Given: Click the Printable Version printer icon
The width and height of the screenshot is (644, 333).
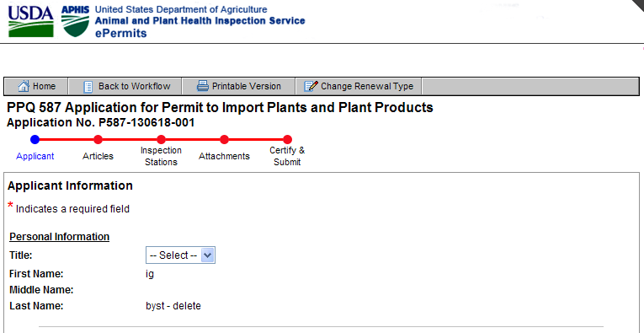Looking at the screenshot, I should pyautogui.click(x=203, y=86).
